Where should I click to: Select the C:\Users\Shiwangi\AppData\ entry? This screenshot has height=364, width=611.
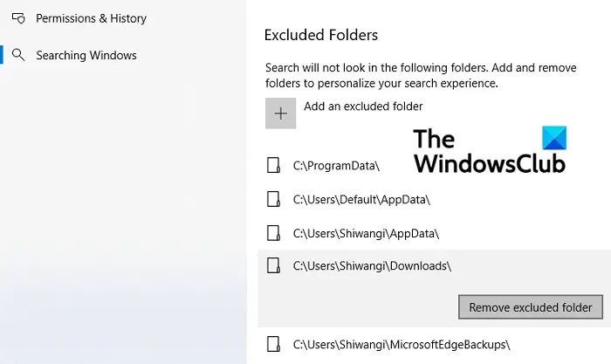pos(366,233)
